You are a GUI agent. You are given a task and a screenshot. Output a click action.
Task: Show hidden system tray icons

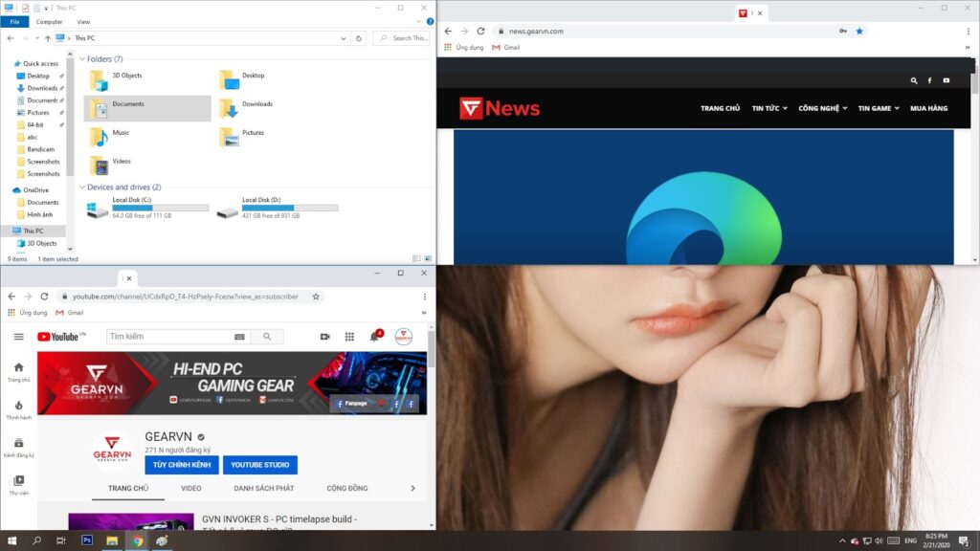pos(842,541)
